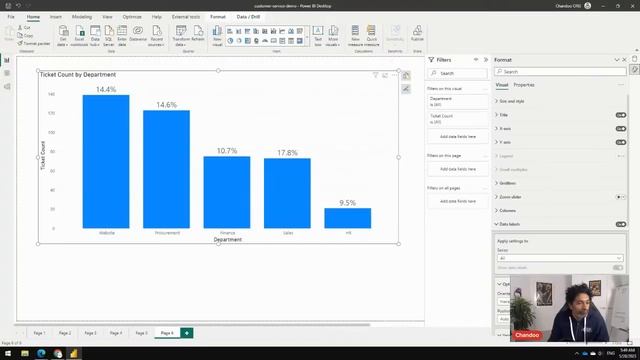Select the Properties tab in Format pane
The height and width of the screenshot is (360, 640).
click(524, 85)
